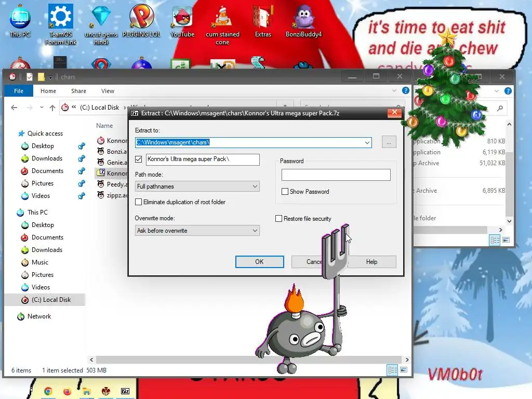Enable Eliminate duplication of root folder
The image size is (532, 399).
[138, 202]
